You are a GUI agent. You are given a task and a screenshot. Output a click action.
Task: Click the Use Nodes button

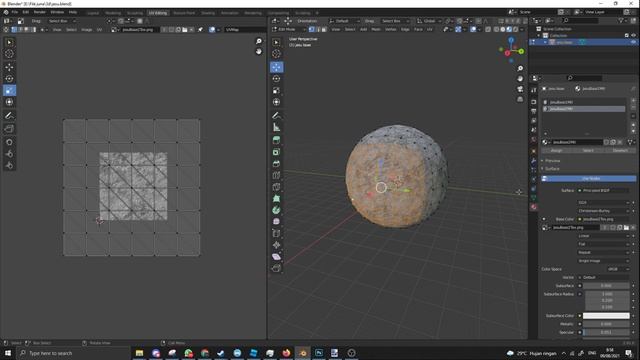pos(589,178)
